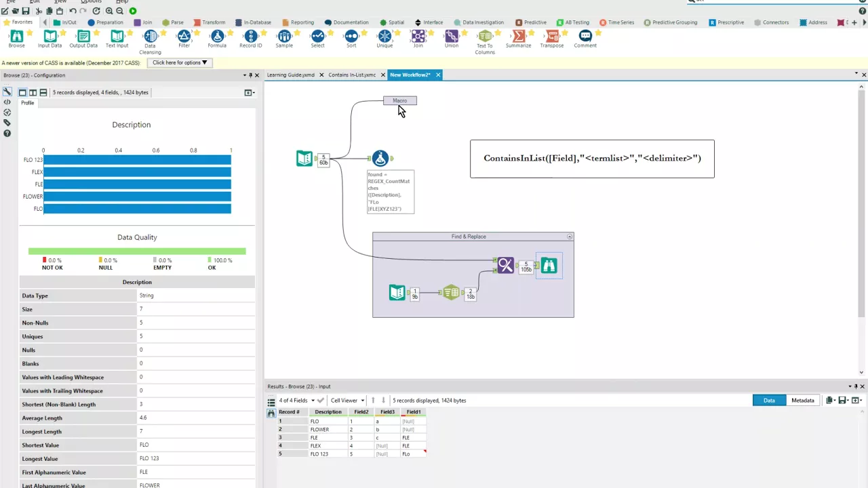Close the New Workflow2 tab
Image resolution: width=868 pixels, height=488 pixels.
click(438, 75)
